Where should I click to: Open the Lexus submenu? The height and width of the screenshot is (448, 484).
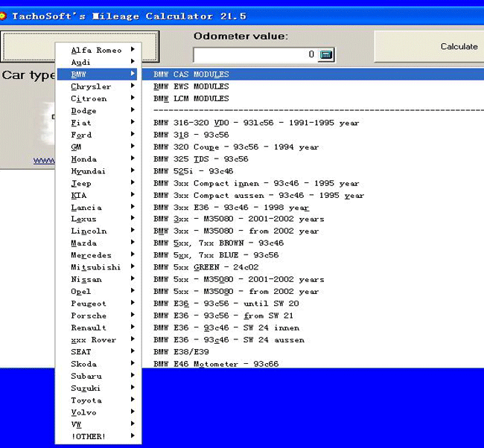[x=98, y=219]
